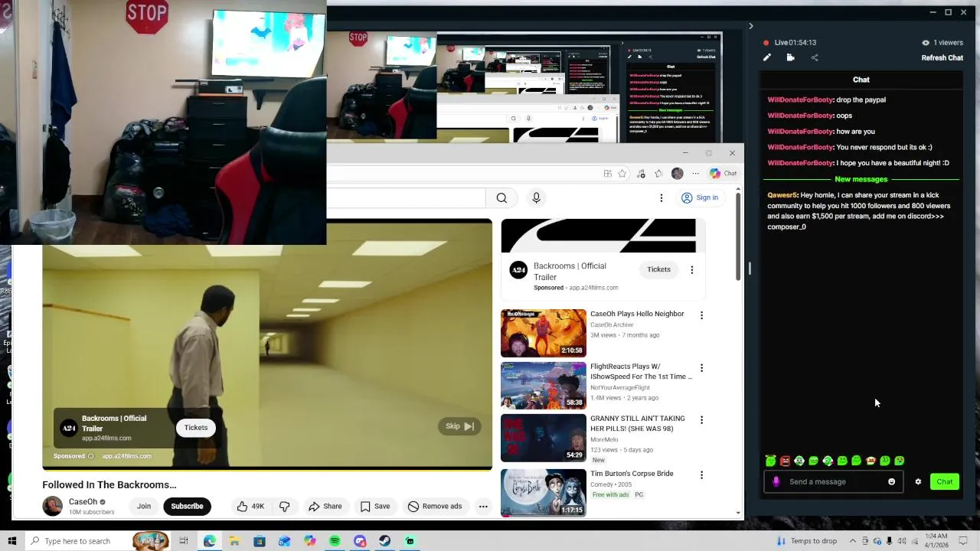980x551 pixels.
Task: Click the voice search microphone icon
Action: tap(536, 198)
